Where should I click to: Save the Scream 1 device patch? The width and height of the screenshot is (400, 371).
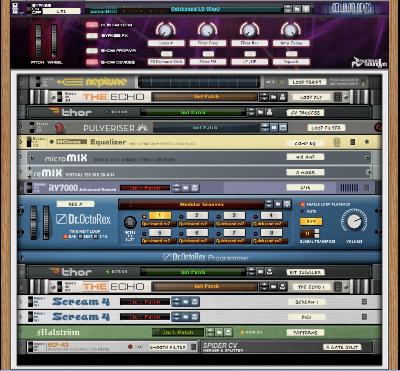pos(195,302)
